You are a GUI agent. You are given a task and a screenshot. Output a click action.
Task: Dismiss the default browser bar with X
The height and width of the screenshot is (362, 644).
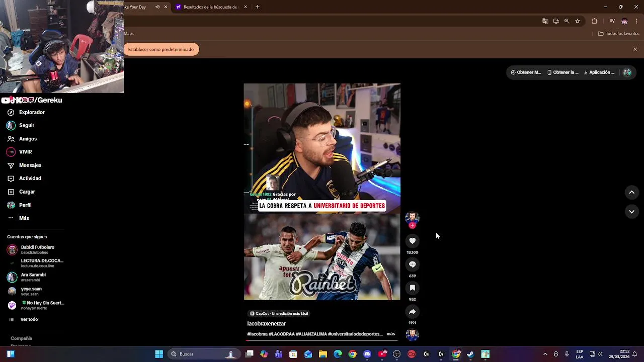coord(635,49)
